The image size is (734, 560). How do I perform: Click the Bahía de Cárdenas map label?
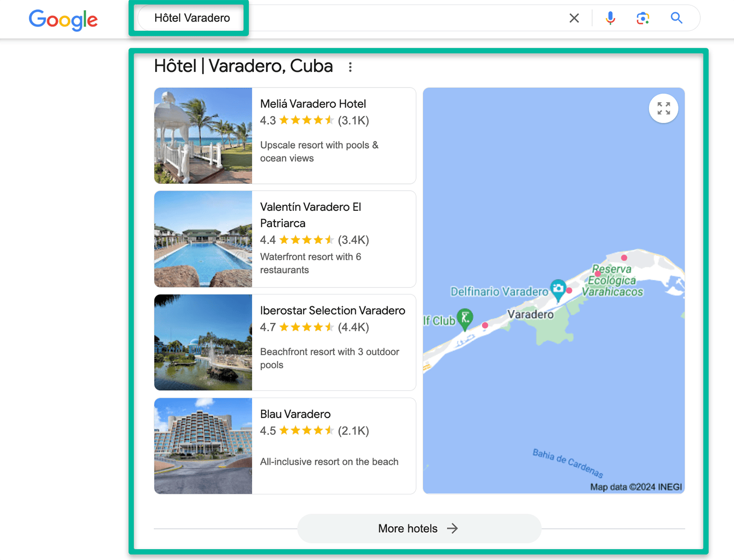click(x=568, y=463)
